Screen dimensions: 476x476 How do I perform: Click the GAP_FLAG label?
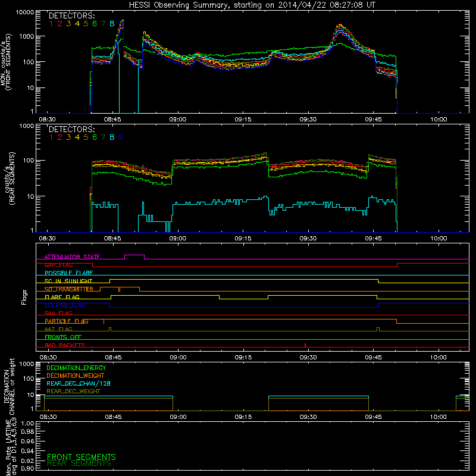(58, 265)
